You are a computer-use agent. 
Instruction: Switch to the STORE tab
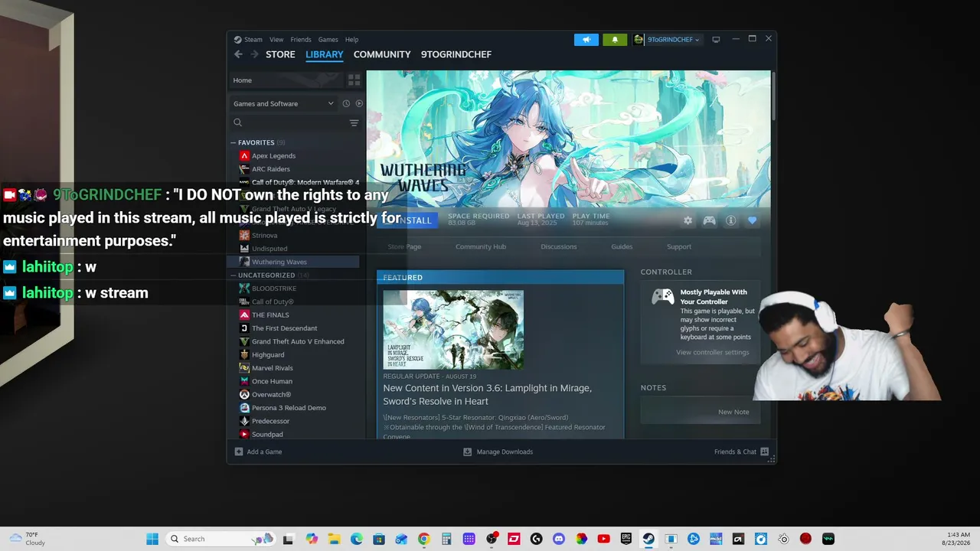[280, 54]
